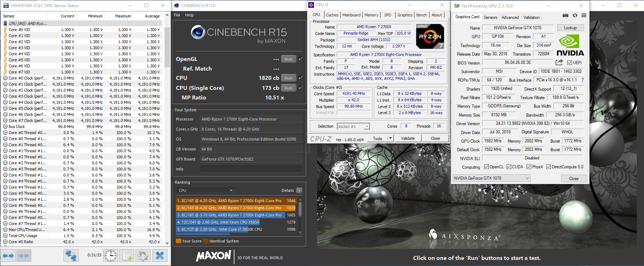Click GPU-Z Lookup button
This screenshot has width=644, height=266.
point(570,28)
